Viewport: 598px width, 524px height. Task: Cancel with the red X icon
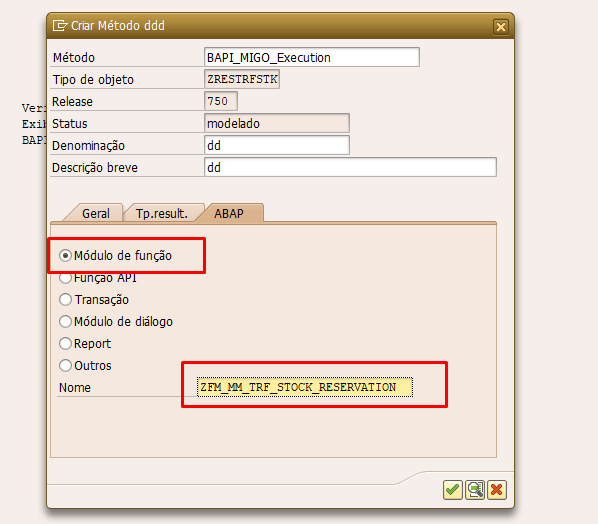[497, 490]
